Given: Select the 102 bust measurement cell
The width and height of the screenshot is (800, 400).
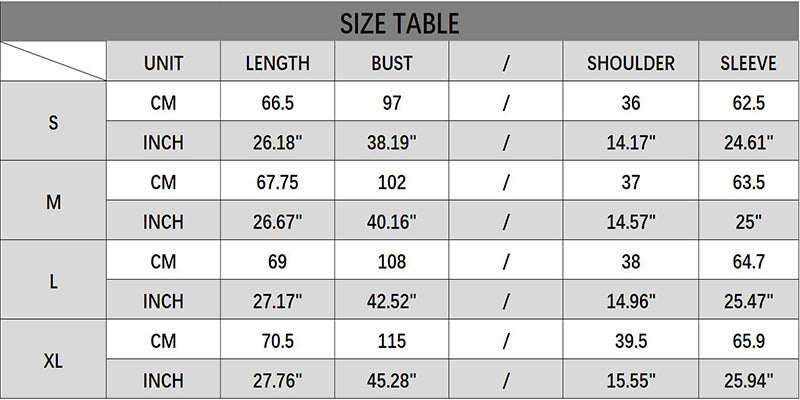Looking at the screenshot, I should pyautogui.click(x=392, y=182).
